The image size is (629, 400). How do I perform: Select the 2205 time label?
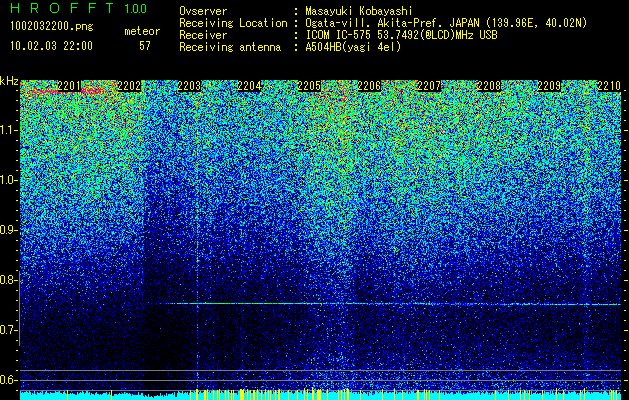tap(309, 86)
